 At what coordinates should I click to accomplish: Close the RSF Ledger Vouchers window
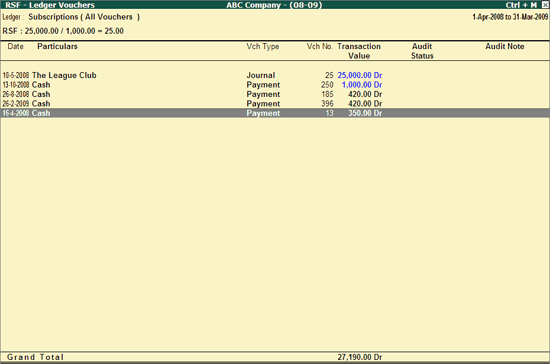(545, 5)
